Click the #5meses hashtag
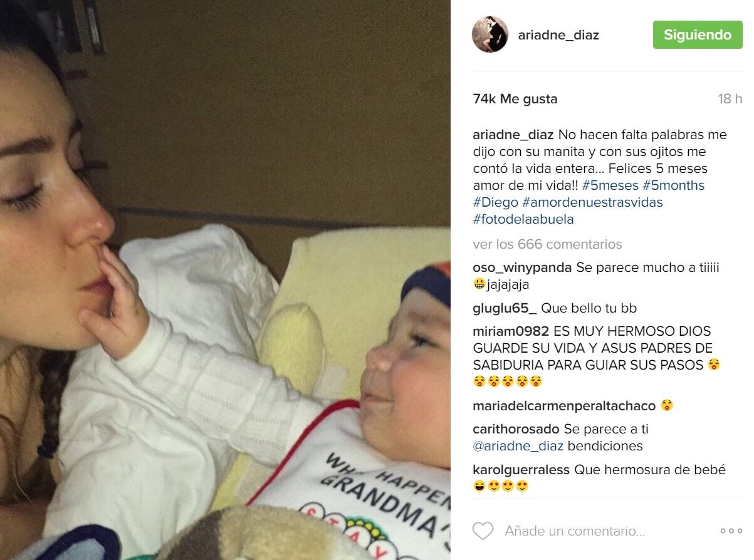The image size is (754, 560). pos(610,185)
